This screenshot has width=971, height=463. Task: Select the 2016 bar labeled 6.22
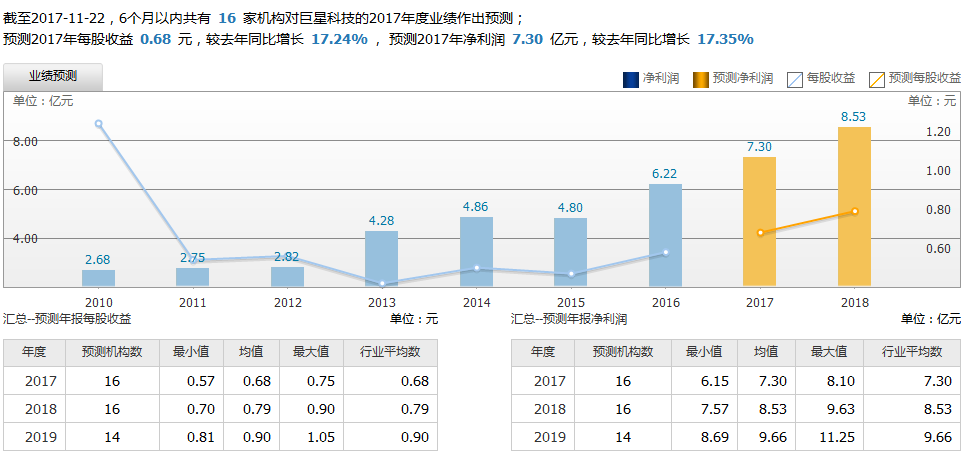665,235
